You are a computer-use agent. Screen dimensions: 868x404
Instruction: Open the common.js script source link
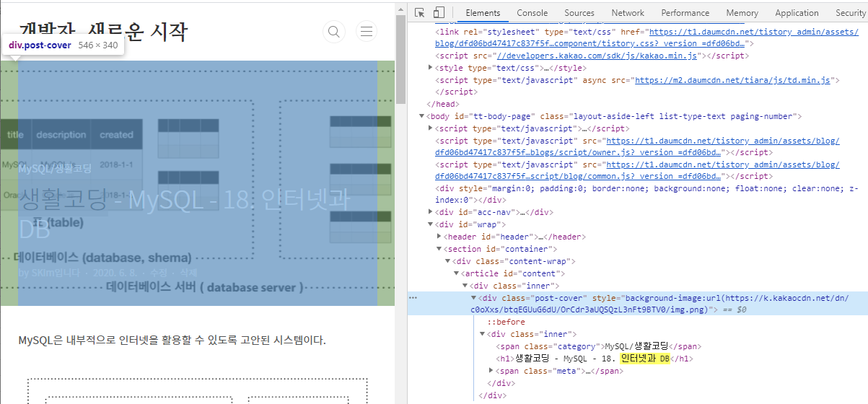pos(637,170)
